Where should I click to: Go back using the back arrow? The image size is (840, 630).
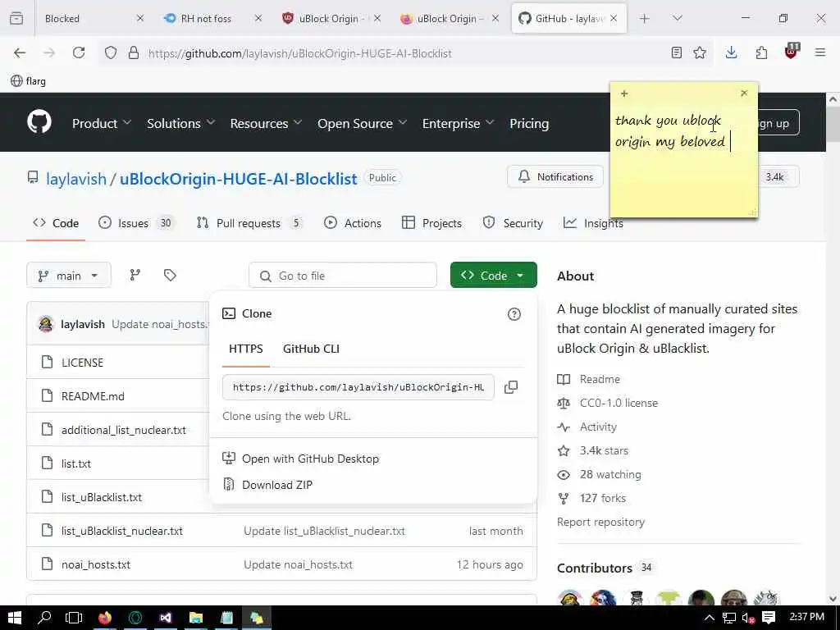[20, 52]
